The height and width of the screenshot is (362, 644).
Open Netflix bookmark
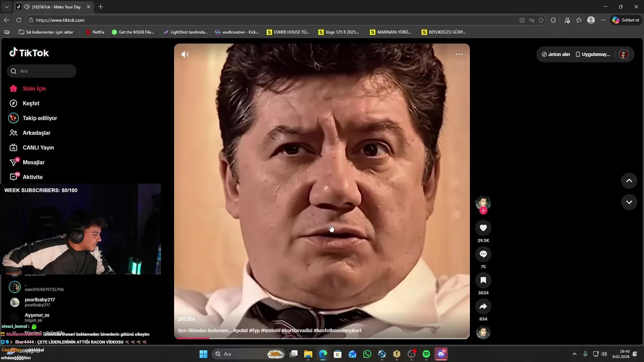tap(95, 32)
